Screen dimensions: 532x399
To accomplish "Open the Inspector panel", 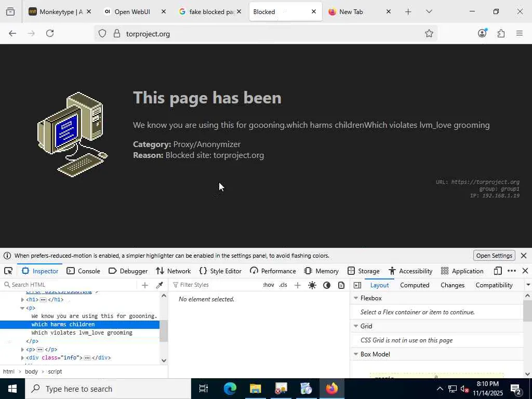I will (40, 271).
